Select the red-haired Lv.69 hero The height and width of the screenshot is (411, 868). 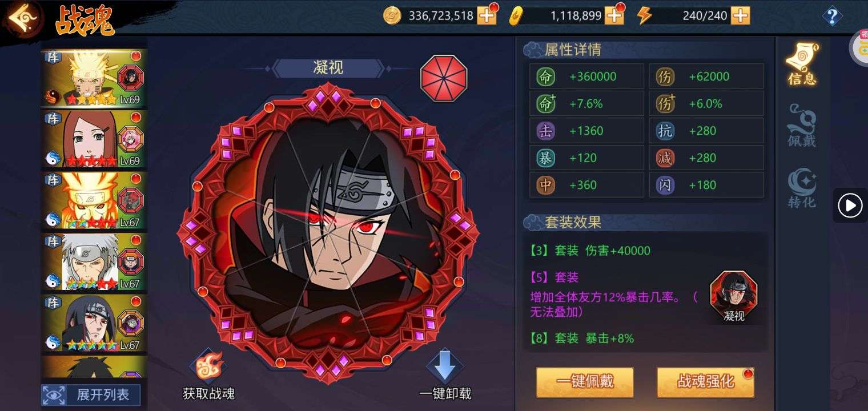pyautogui.click(x=94, y=140)
